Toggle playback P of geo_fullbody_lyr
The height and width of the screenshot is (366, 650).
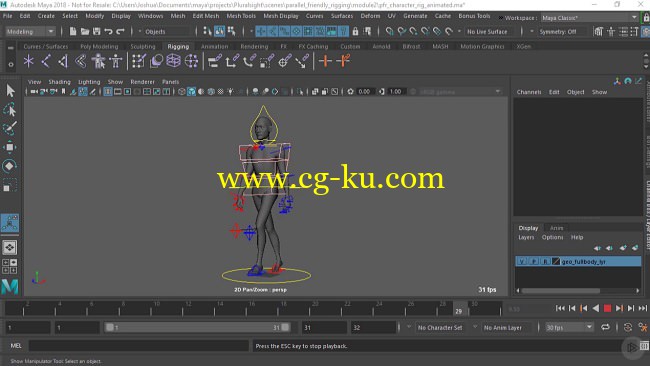[x=534, y=262]
